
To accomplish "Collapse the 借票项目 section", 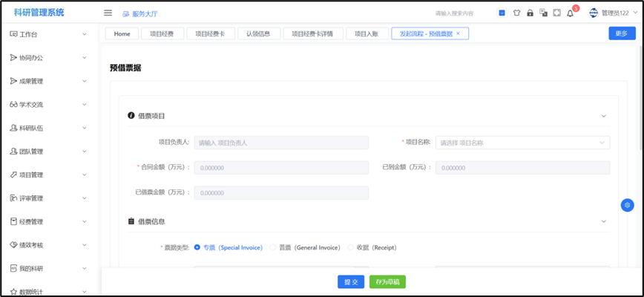I will 603,116.
